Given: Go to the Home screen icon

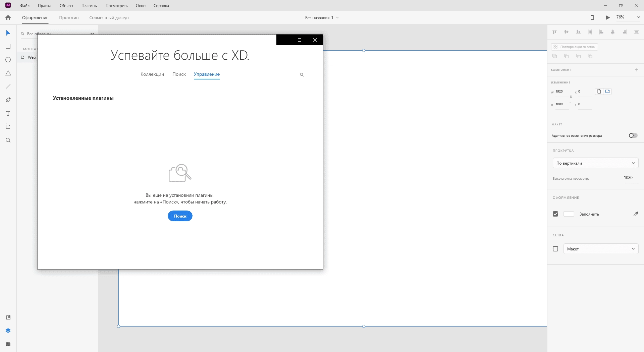Looking at the screenshot, I should point(8,17).
